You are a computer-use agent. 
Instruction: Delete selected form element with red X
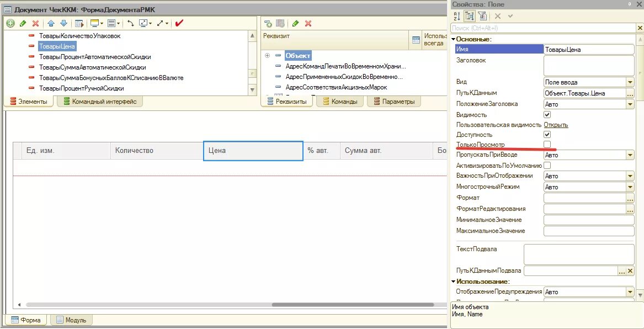pos(36,23)
